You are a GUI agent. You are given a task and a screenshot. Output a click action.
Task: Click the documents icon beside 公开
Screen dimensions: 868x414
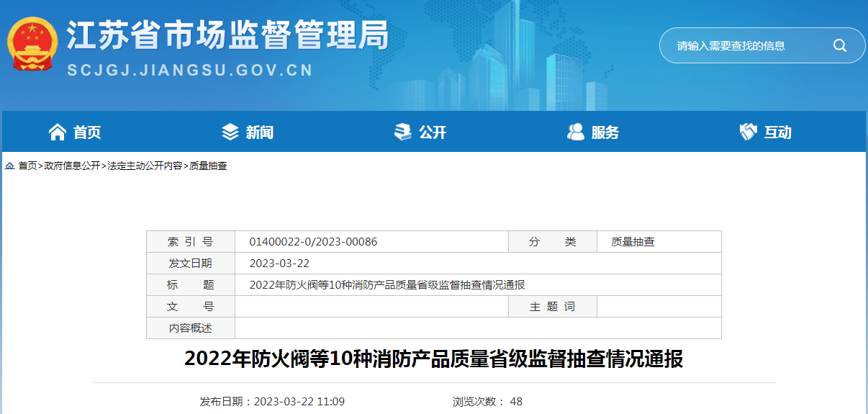[x=403, y=132]
